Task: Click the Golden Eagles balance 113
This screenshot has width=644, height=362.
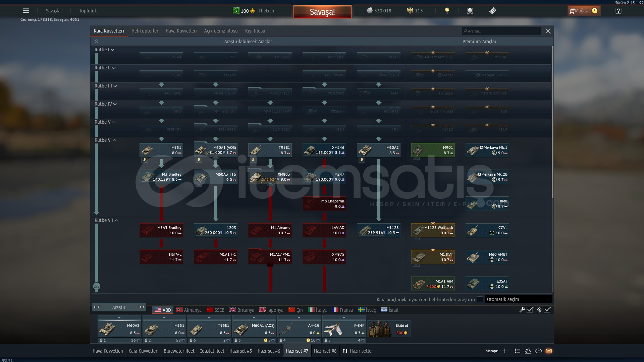Action: (415, 11)
